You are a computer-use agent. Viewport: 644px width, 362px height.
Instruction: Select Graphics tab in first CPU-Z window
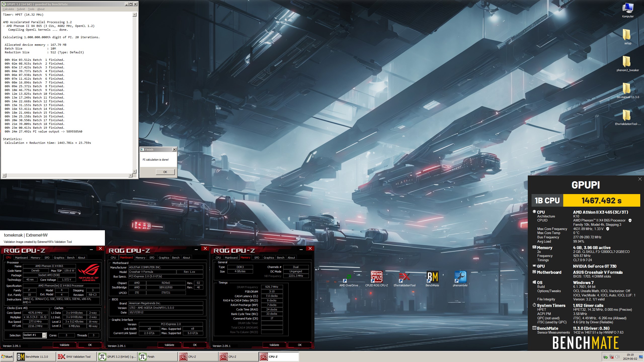click(59, 258)
